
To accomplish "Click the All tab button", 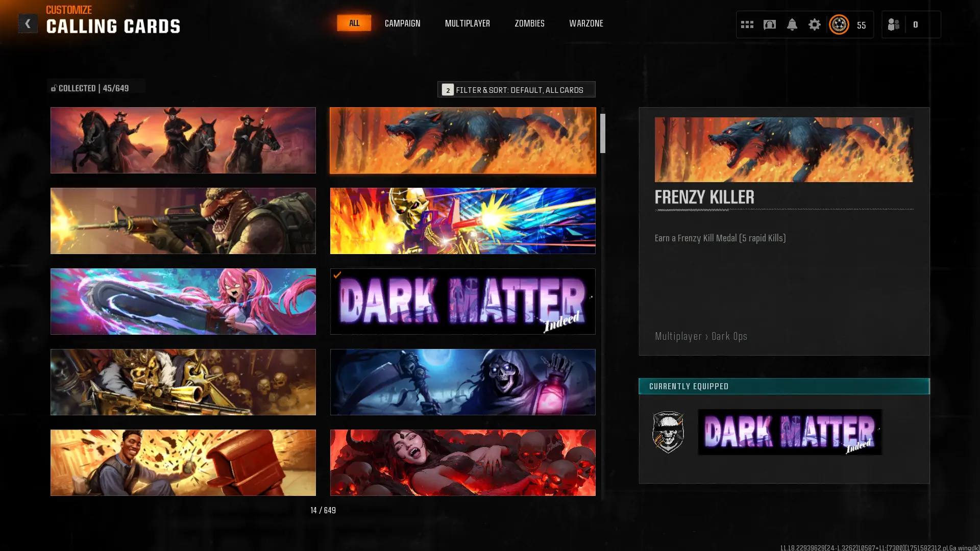I will (x=354, y=23).
